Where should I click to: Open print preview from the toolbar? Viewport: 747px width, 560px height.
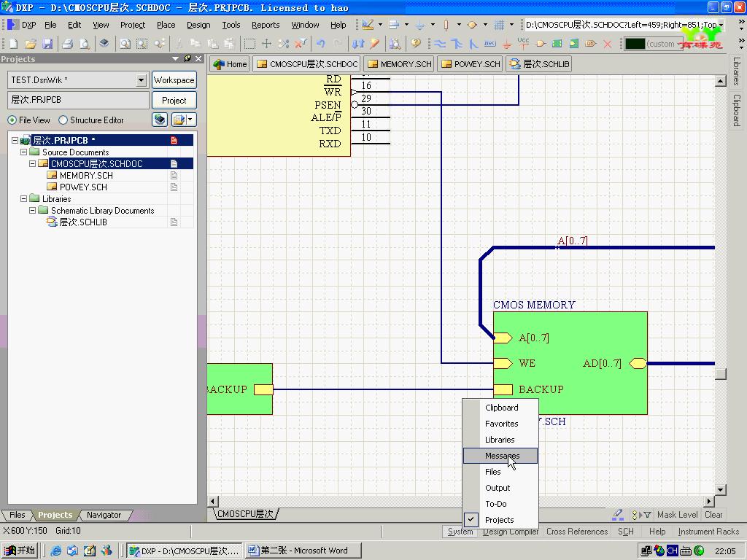tap(85, 44)
